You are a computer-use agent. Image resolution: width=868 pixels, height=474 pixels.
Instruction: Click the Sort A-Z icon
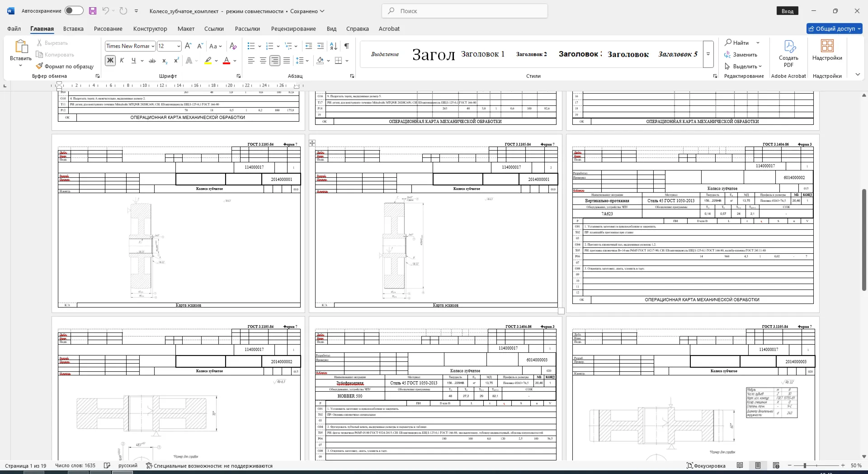(x=334, y=46)
